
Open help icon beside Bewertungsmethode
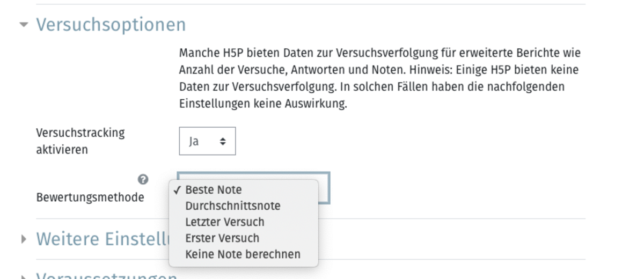(143, 179)
